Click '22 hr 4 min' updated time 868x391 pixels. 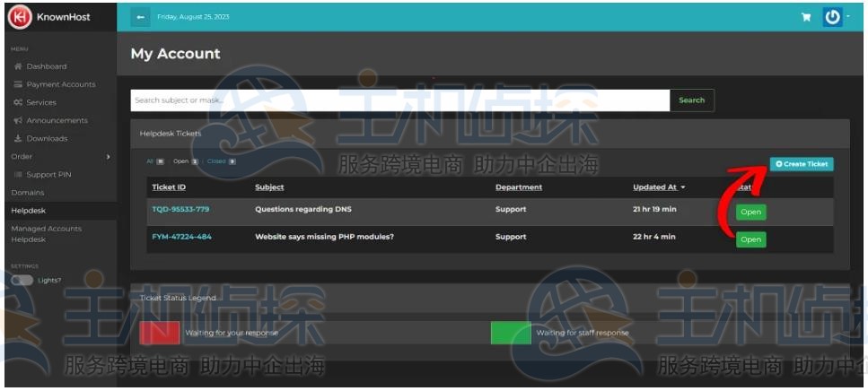[x=653, y=237]
